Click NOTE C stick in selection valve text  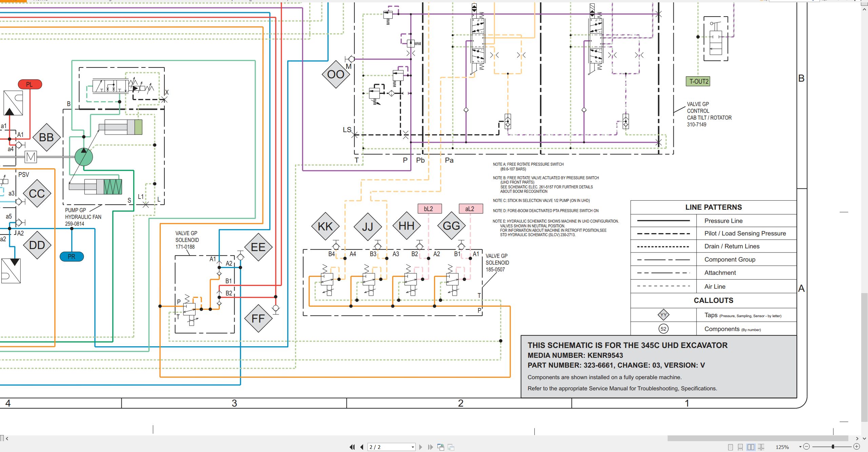(x=541, y=201)
